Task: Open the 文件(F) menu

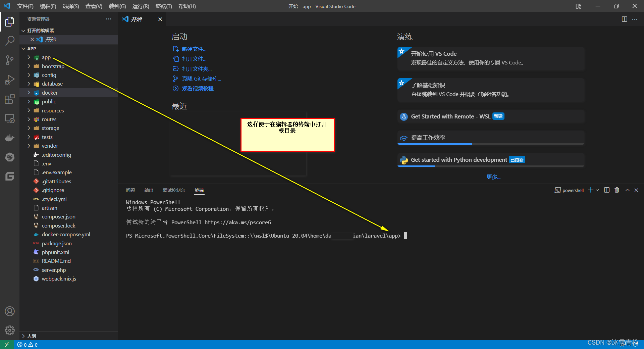Action: click(x=25, y=6)
